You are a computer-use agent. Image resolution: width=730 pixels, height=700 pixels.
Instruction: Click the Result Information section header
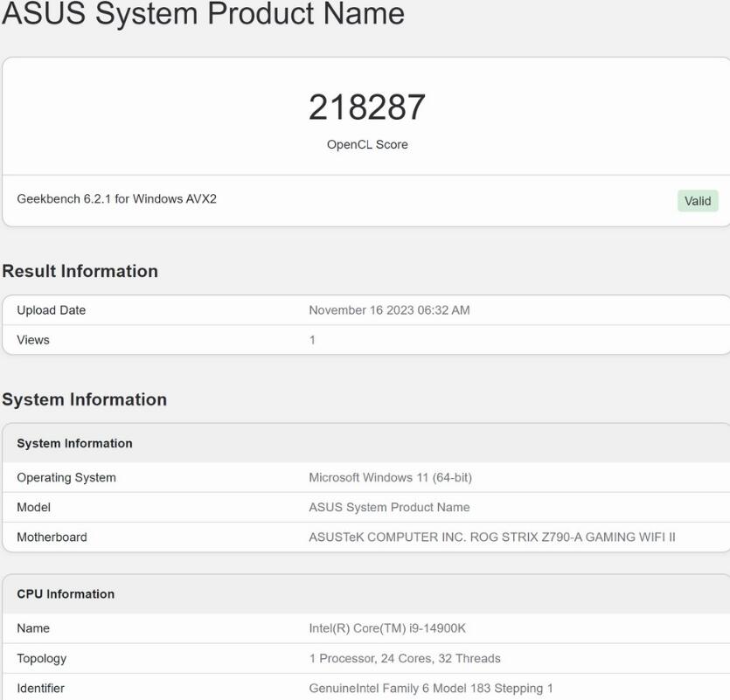pos(80,271)
